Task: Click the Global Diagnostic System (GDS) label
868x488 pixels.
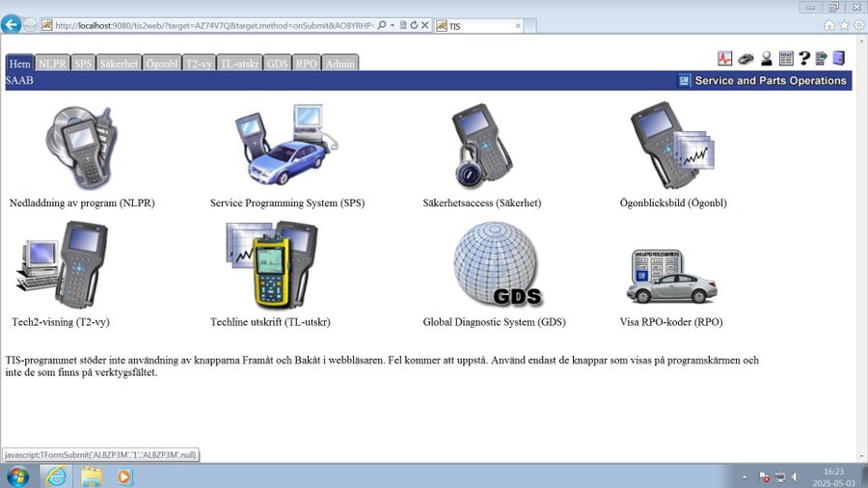Action: (495, 322)
